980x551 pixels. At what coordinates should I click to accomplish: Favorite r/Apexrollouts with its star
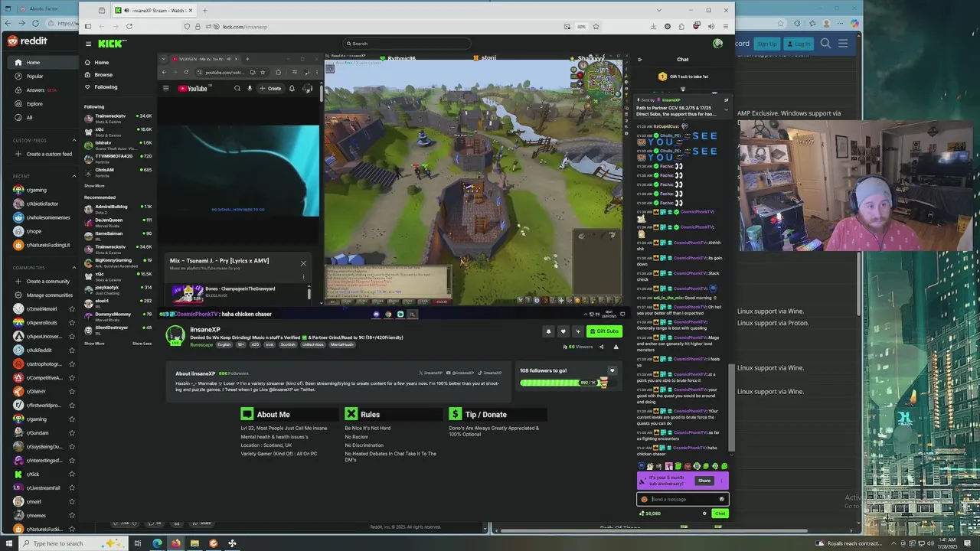[72, 323]
